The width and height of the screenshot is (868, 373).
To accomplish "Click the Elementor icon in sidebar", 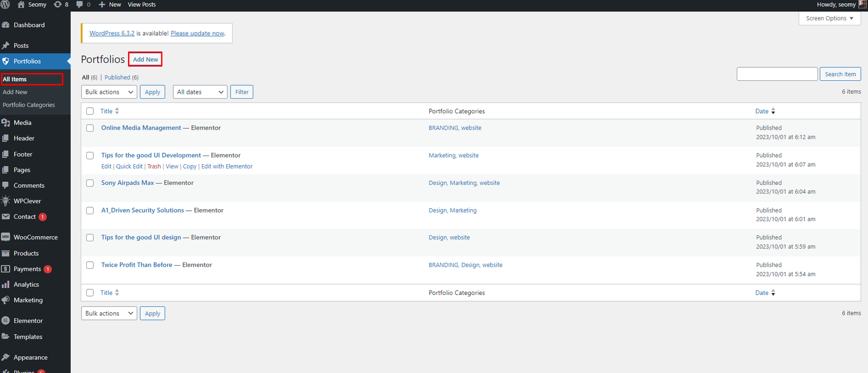I will (6, 320).
